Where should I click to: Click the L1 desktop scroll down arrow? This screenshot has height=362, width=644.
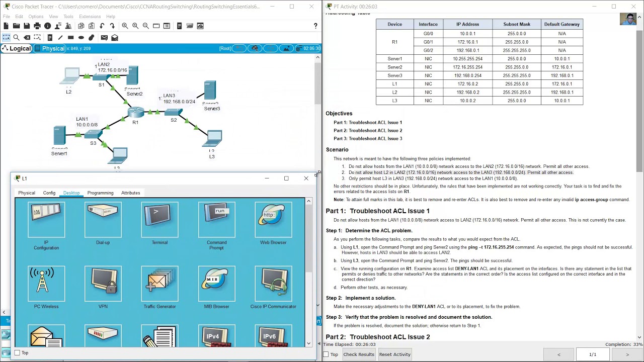coord(309,343)
